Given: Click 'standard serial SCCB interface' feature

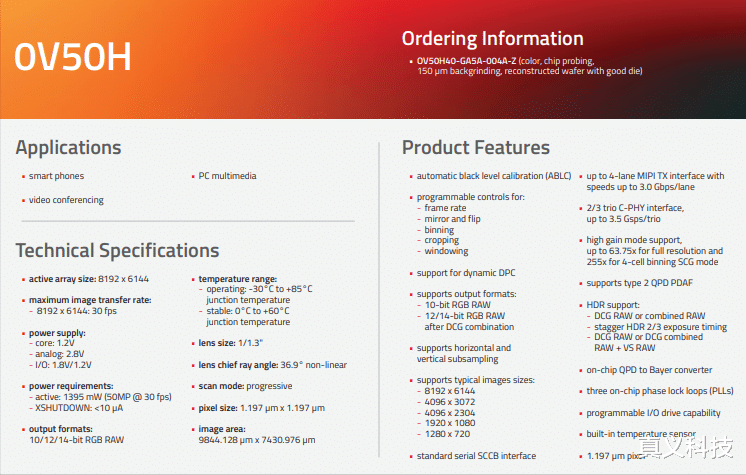Looking at the screenshot, I should 476,456.
